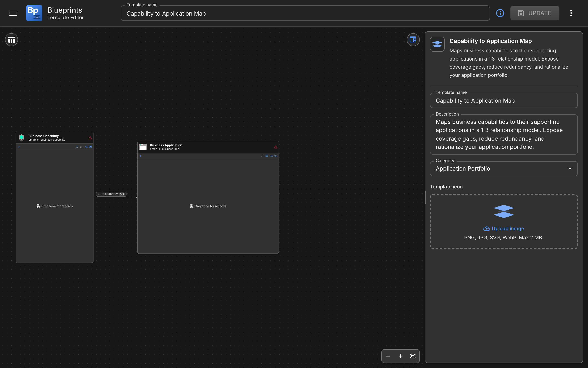Click the Business Capability hexagon icon
Viewport: 588px width, 368px height.
tap(22, 138)
